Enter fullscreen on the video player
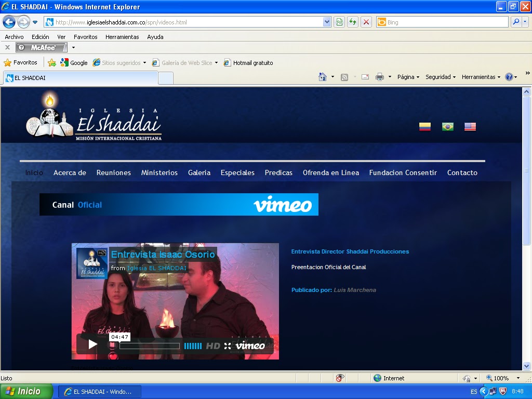This screenshot has height=399, width=532. coord(228,346)
